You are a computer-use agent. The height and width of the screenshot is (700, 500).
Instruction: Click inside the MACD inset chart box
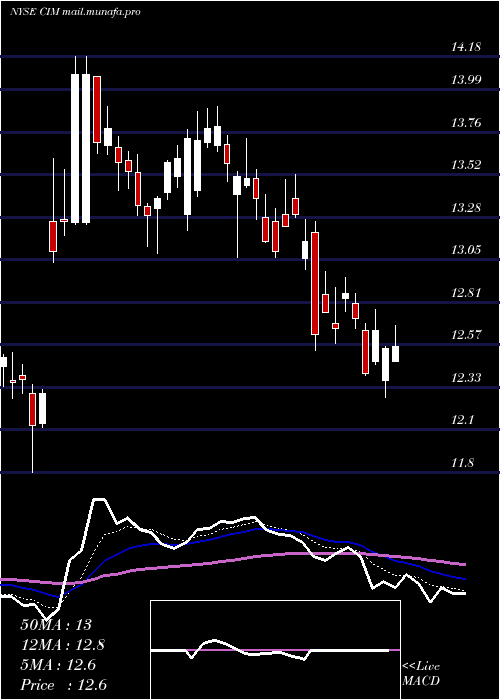pyautogui.click(x=275, y=650)
